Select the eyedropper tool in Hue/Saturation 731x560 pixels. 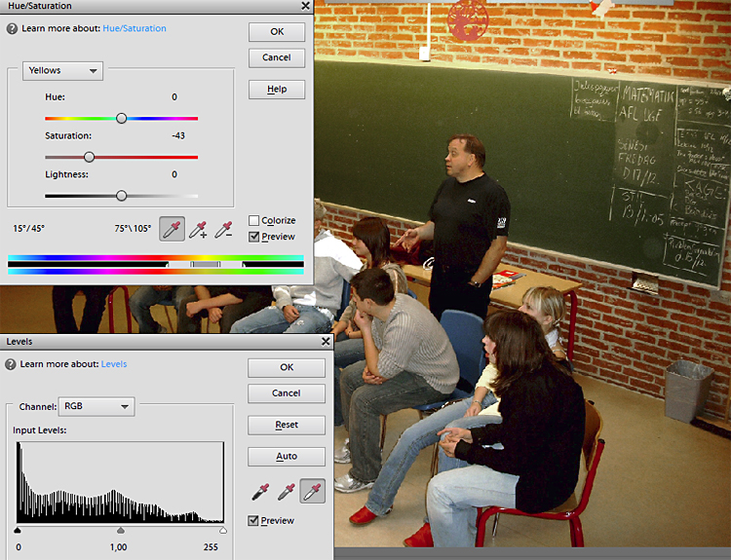tap(172, 229)
